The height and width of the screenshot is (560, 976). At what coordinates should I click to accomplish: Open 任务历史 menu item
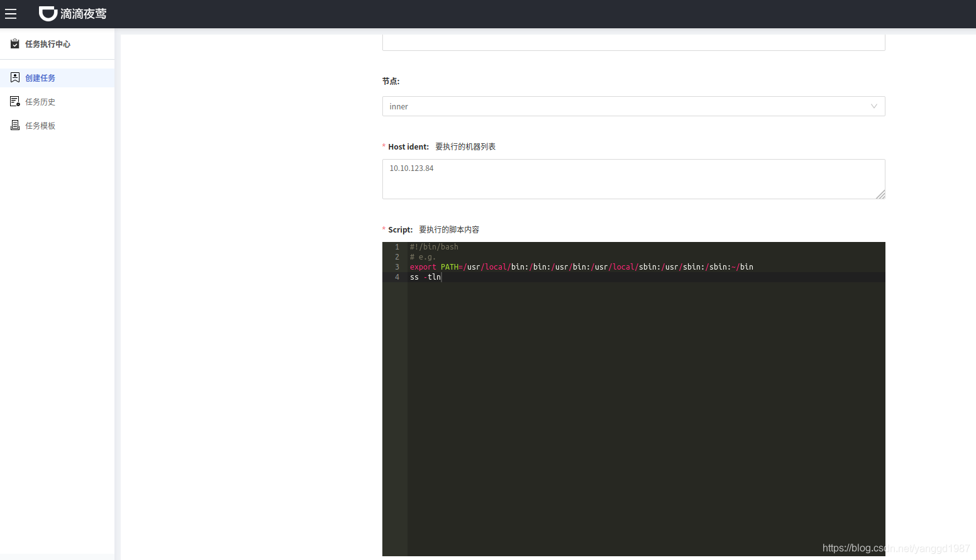[x=57, y=102]
